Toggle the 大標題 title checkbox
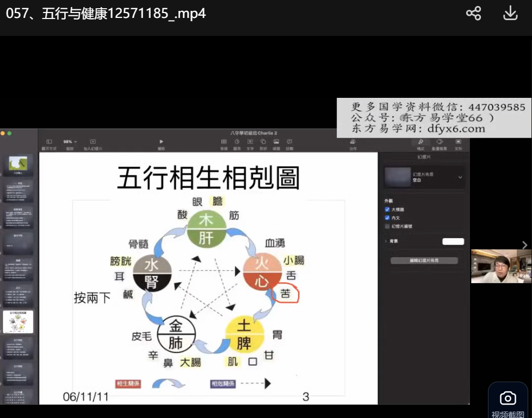The width and height of the screenshot is (532, 418). click(x=387, y=209)
